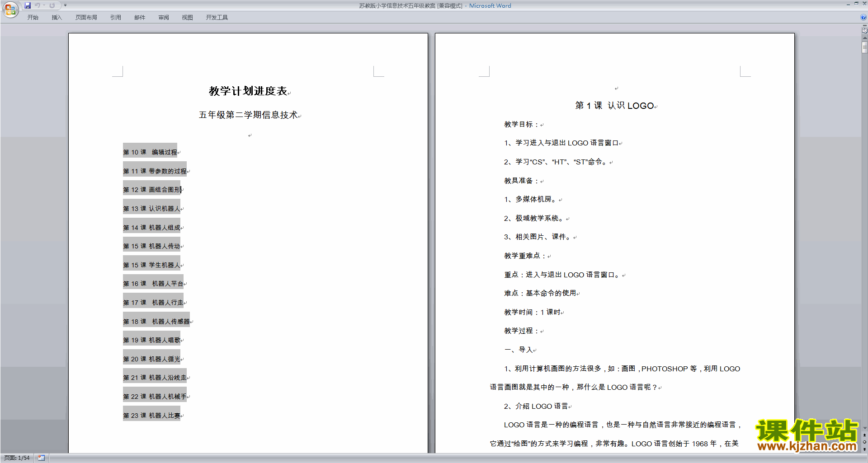Image resolution: width=868 pixels, height=463 pixels.
Task: Click the line 1、多媒体机房
Action: point(531,199)
